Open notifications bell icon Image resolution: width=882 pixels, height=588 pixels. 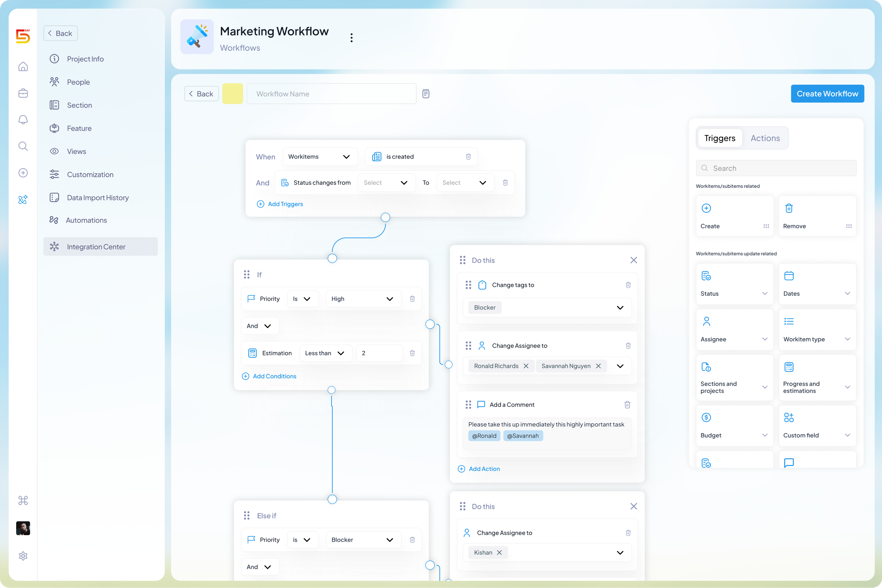pyautogui.click(x=23, y=119)
